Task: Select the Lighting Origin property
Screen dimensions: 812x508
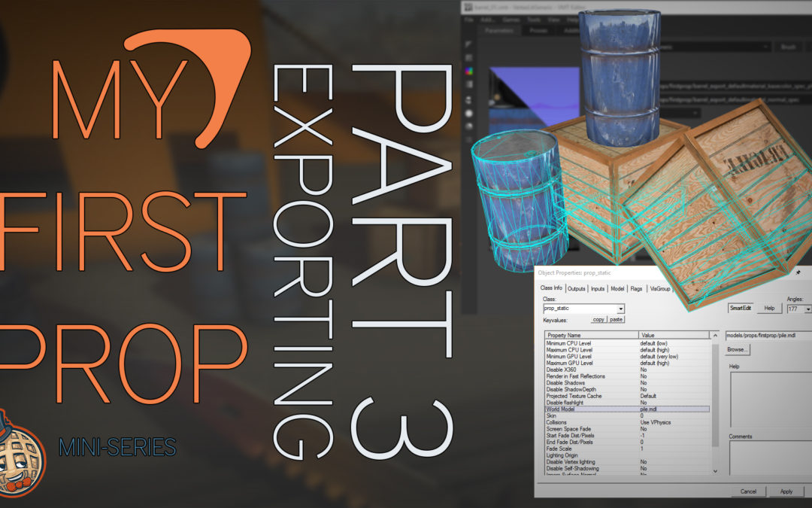Action: pos(627,455)
